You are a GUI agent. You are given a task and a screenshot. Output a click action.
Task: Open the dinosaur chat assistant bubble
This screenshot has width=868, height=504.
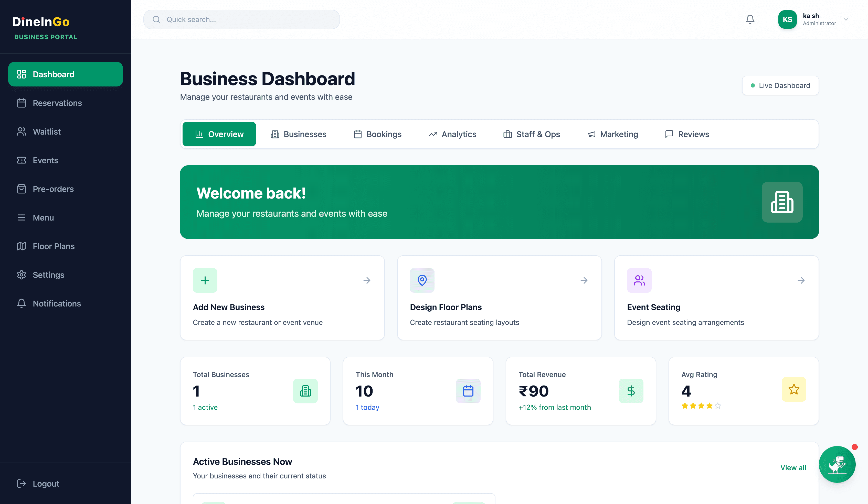pos(837,464)
